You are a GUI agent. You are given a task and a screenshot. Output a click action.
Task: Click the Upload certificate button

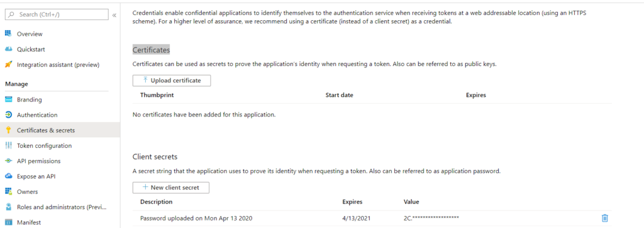tap(172, 81)
